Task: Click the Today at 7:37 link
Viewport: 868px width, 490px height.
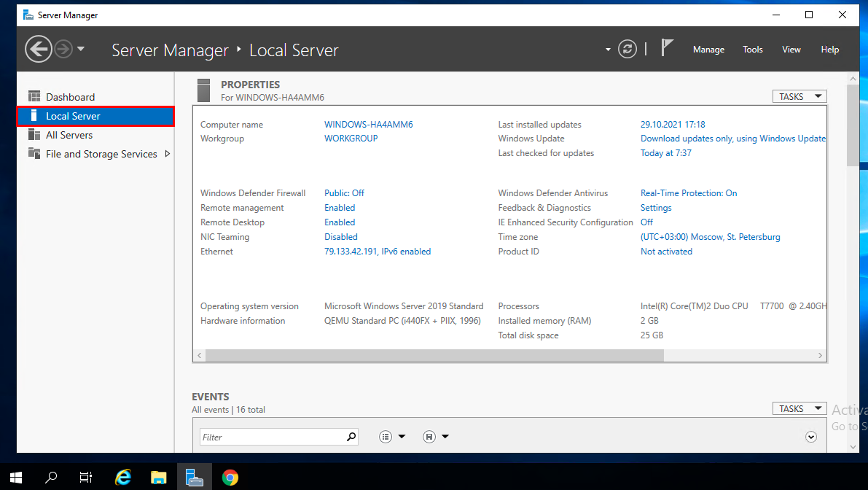Action: pyautogui.click(x=666, y=153)
